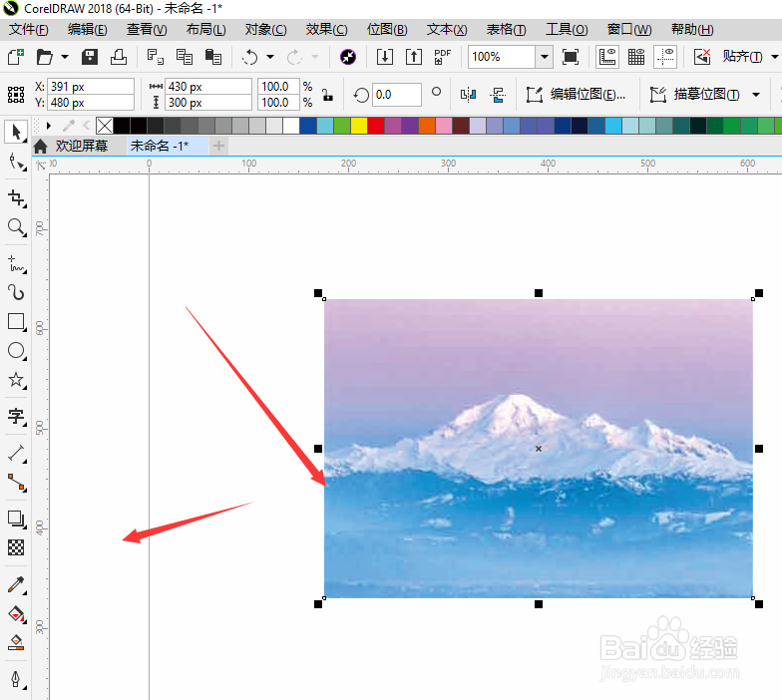
Task: Open the zoom level dropdown arrow
Action: pos(545,56)
